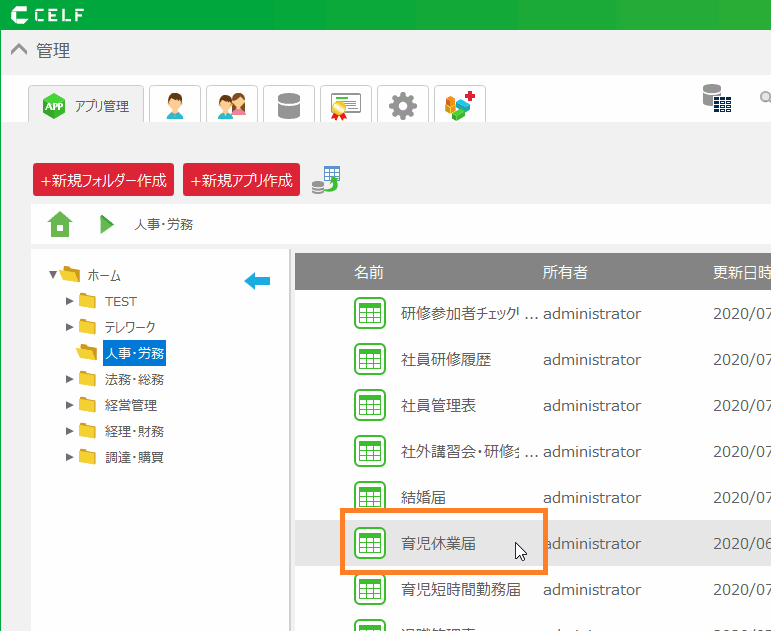The width and height of the screenshot is (771, 631).
Task: Click the table refresh icon beside 新規アプリ作成
Action: click(x=326, y=180)
